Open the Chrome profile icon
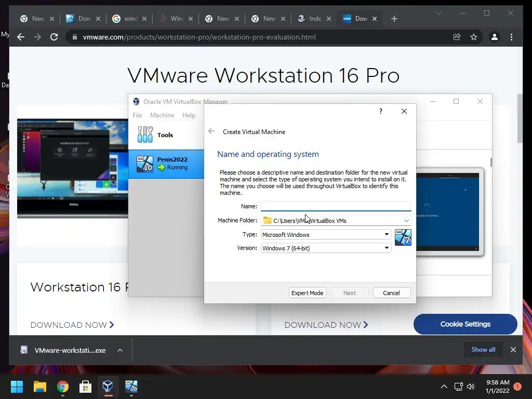The image size is (532, 399). pyautogui.click(x=495, y=37)
